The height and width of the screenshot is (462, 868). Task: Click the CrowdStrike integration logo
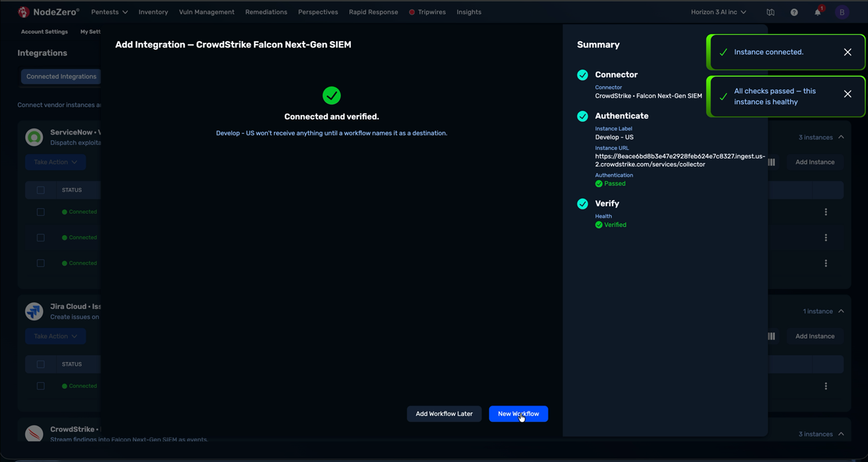pos(34,433)
